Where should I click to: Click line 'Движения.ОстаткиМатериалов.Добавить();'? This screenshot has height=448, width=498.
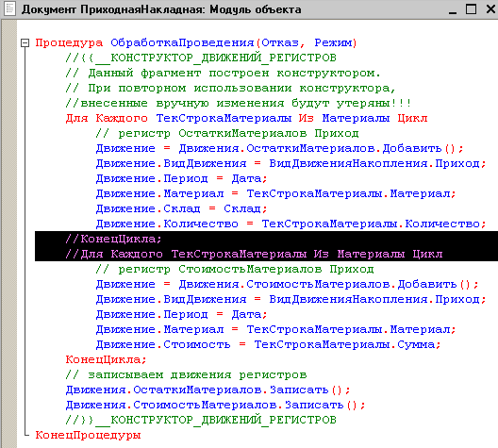coord(280,148)
